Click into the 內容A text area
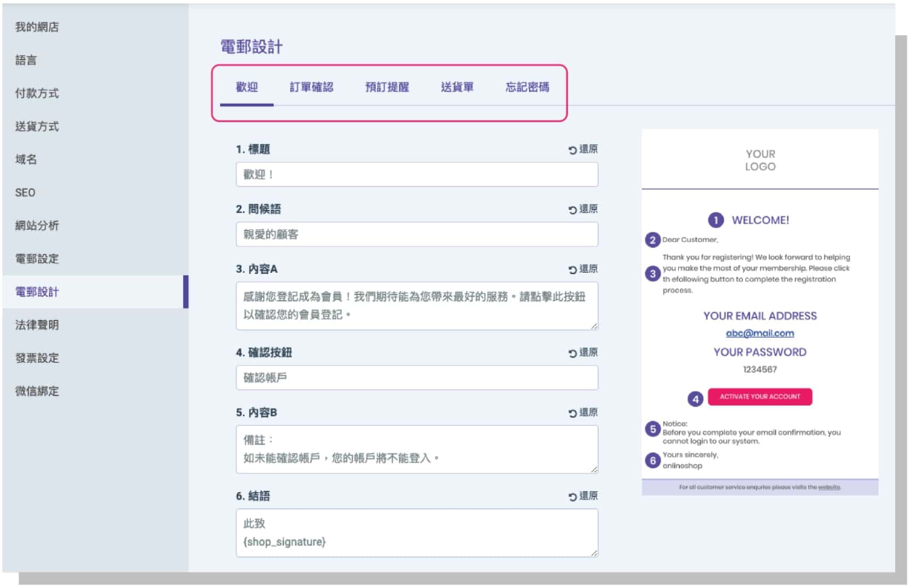908x588 pixels. point(417,306)
